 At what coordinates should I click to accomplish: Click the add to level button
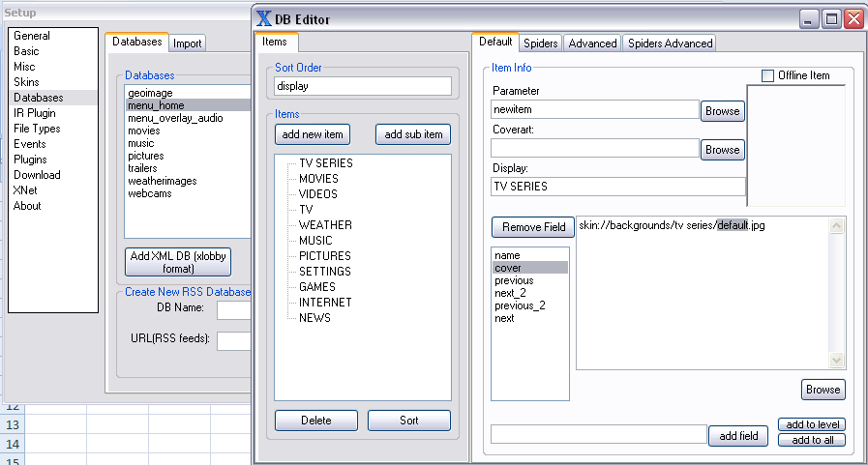(812, 424)
